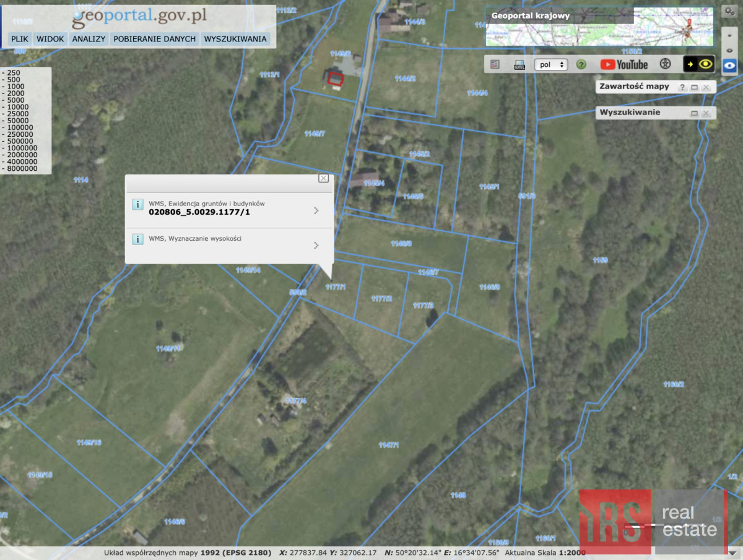Toggle the yellow eye high-contrast mode

point(699,64)
